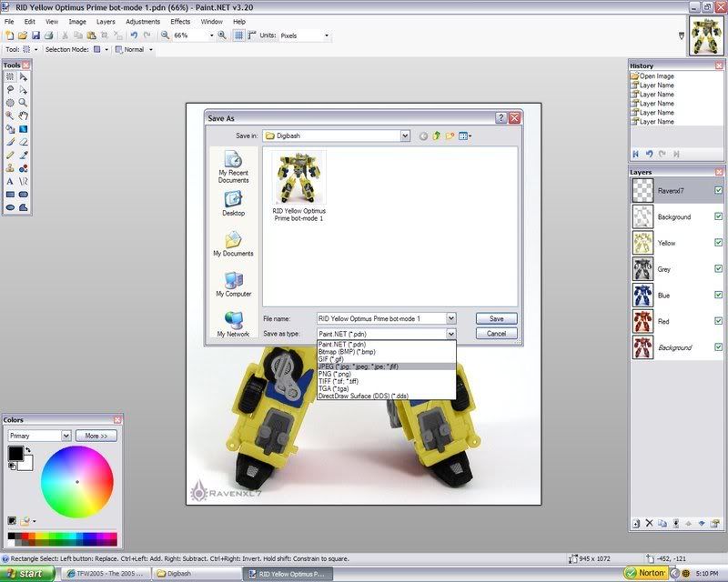The image size is (728, 582).
Task: Toggle the Blue layer visibility checkbox
Action: [x=718, y=295]
